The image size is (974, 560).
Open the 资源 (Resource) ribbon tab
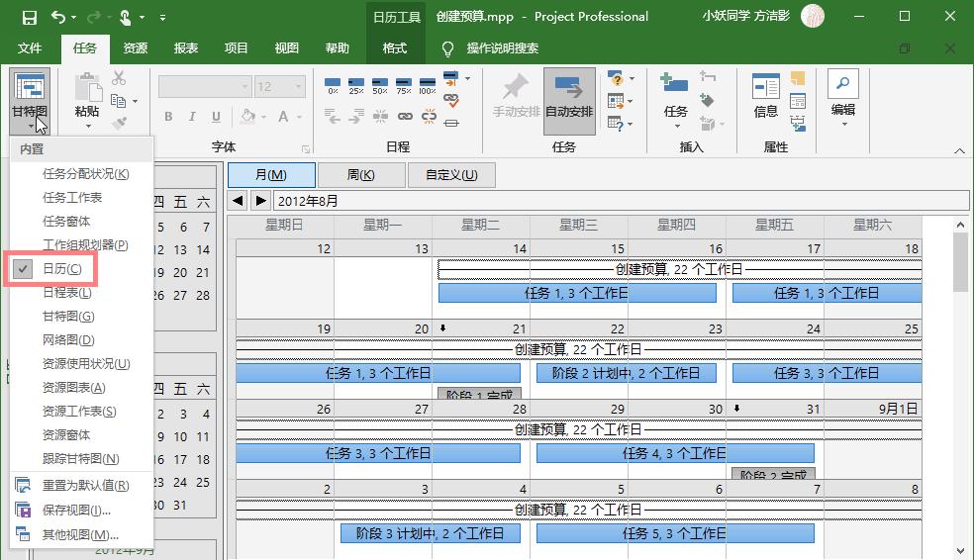point(136,47)
